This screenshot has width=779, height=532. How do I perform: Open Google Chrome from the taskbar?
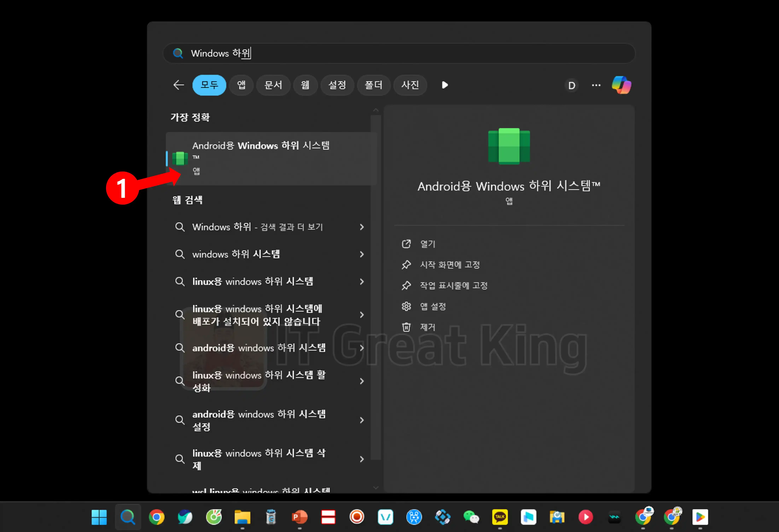tap(157, 517)
